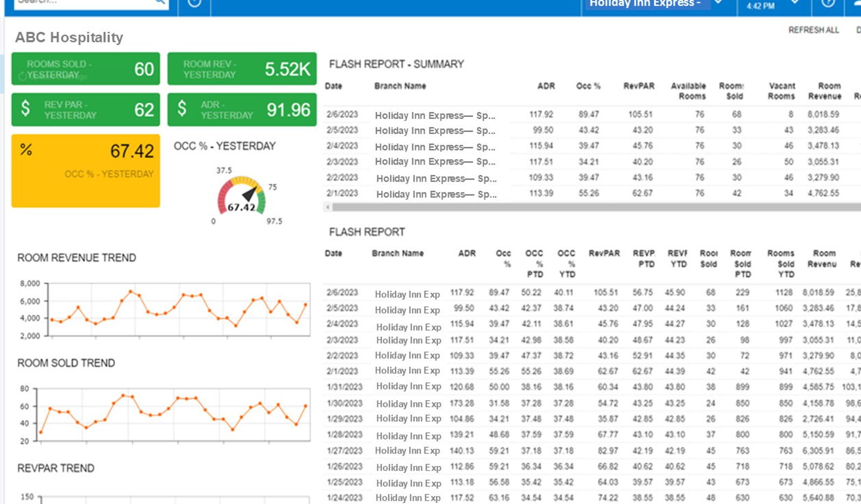This screenshot has width=861, height=504.
Task: Open the 4:42 PM business date menu
Action: point(773,5)
